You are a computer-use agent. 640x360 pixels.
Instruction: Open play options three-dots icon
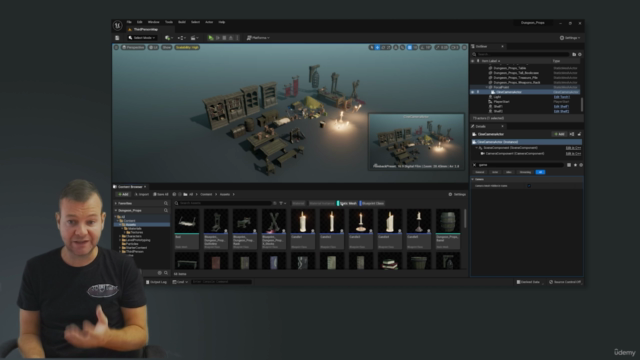point(237,38)
